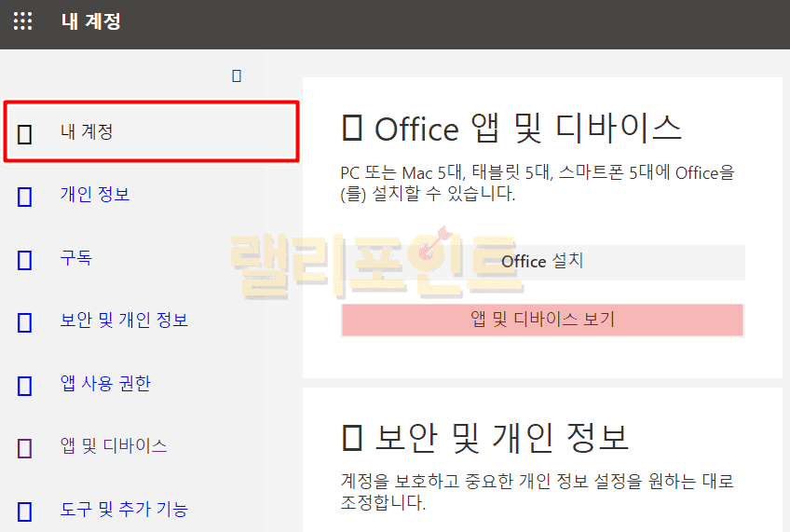
Task: Click the 보안 및 개인 정보 card heading
Action: click(x=501, y=436)
